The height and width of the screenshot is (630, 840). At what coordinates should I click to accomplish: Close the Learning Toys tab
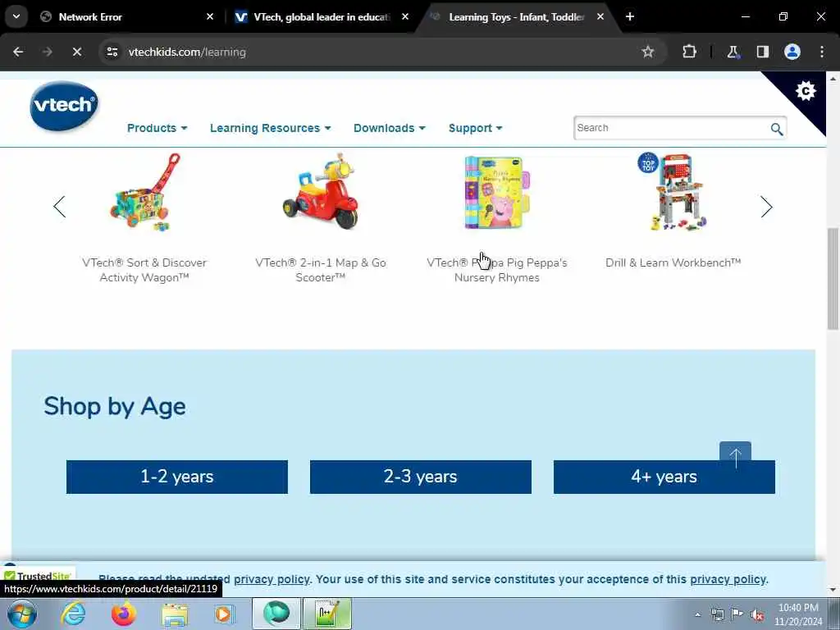point(600,16)
